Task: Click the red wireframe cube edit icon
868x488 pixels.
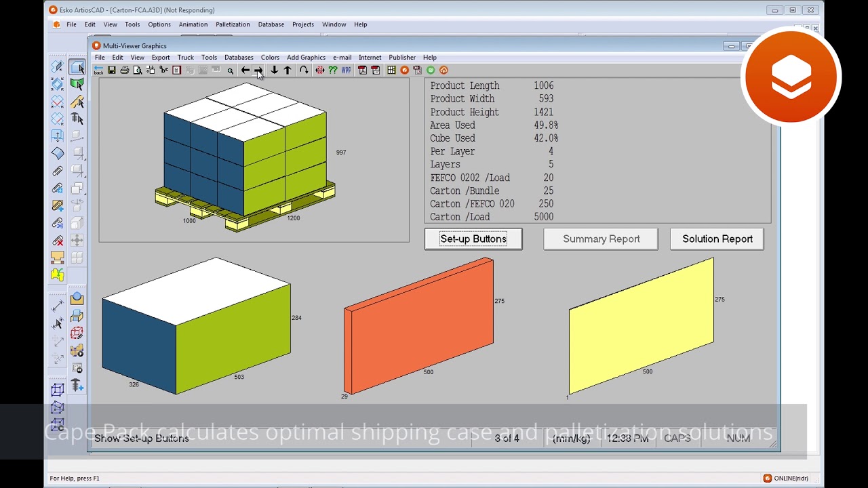Action: pos(77,333)
